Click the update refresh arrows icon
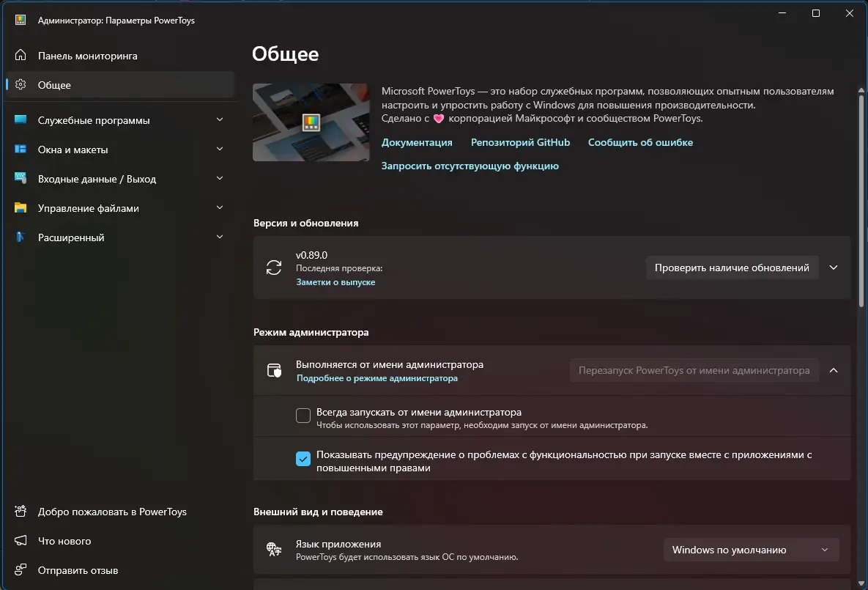Viewport: 868px width, 590px height. (274, 268)
